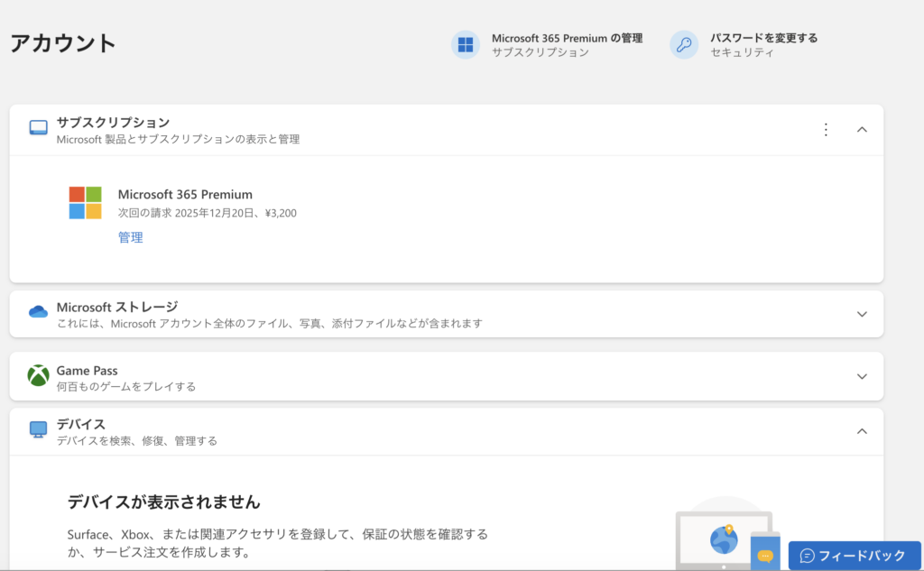
Task: Collapse the デバイス section
Action: coord(862,431)
